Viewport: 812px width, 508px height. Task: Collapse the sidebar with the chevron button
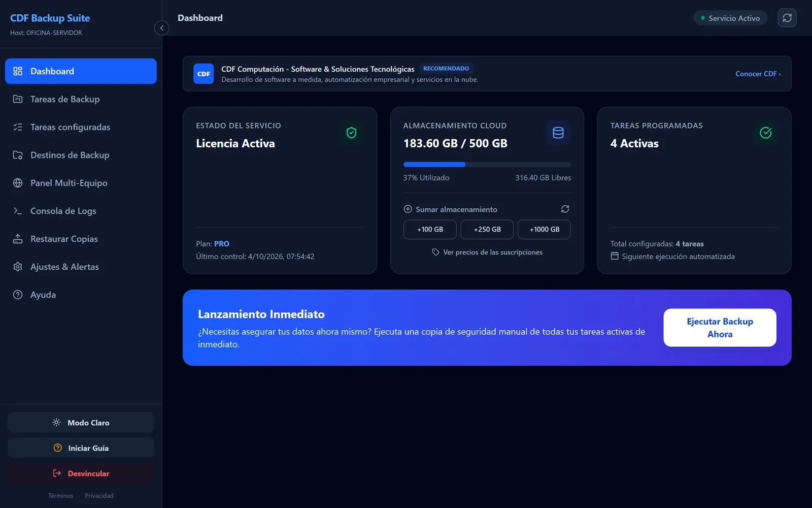pos(161,28)
